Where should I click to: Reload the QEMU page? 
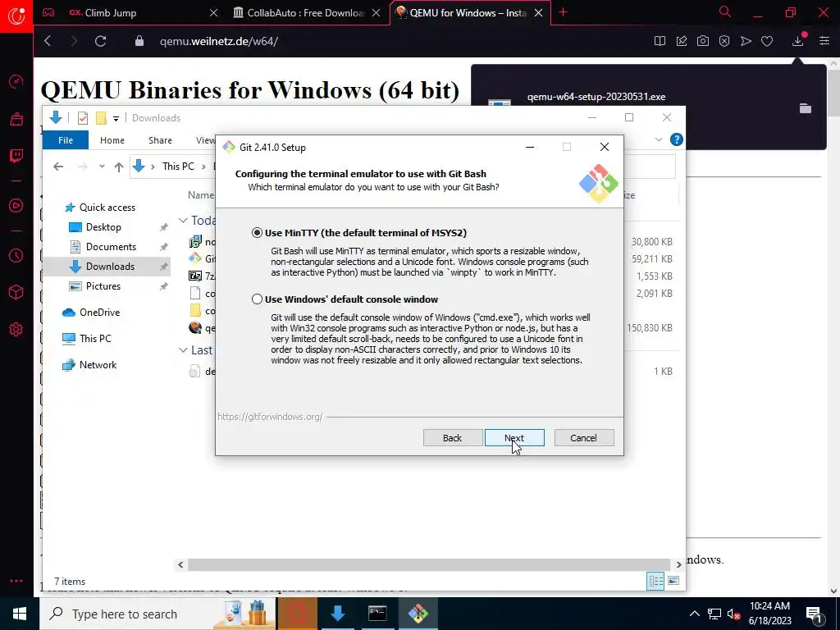[100, 41]
